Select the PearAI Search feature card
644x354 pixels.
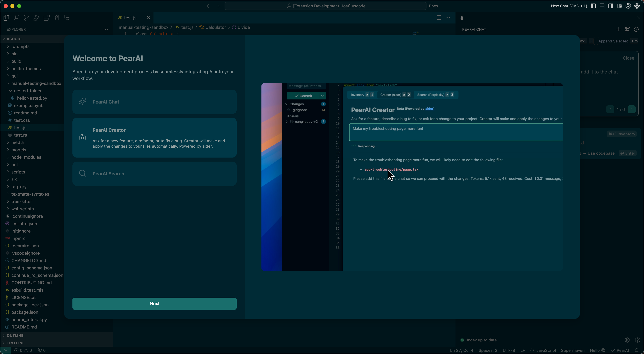point(154,174)
